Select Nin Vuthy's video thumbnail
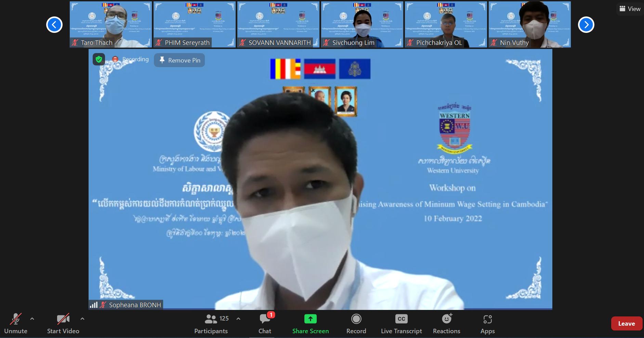 (x=529, y=24)
